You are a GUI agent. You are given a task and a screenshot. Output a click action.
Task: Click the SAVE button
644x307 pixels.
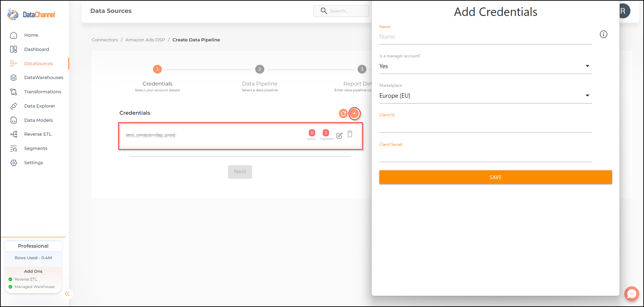point(495,177)
